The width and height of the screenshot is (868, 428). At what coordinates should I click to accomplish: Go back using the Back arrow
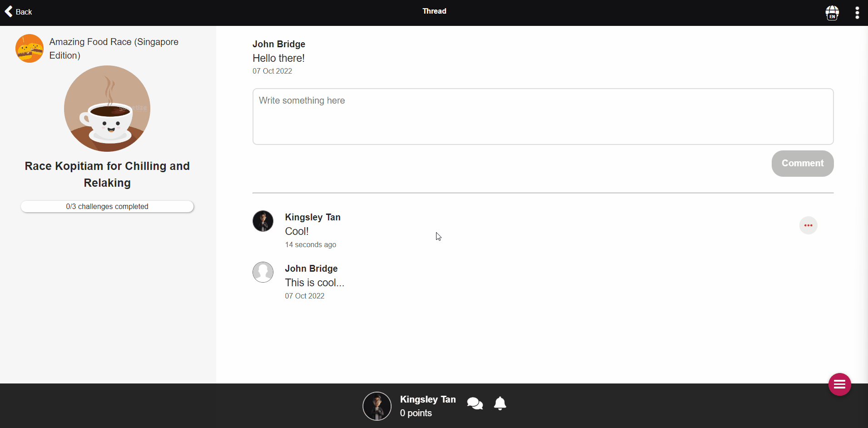click(x=18, y=11)
